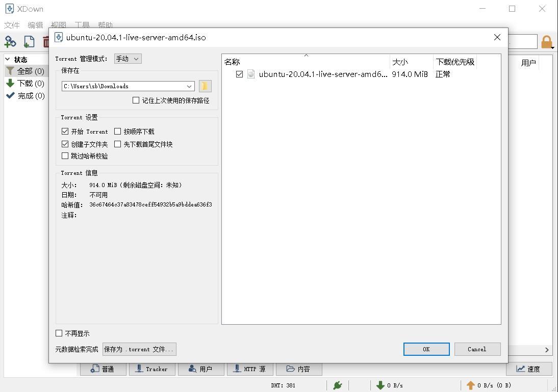Open the 工具 menu
Image resolution: width=558 pixels, height=392 pixels.
click(82, 24)
